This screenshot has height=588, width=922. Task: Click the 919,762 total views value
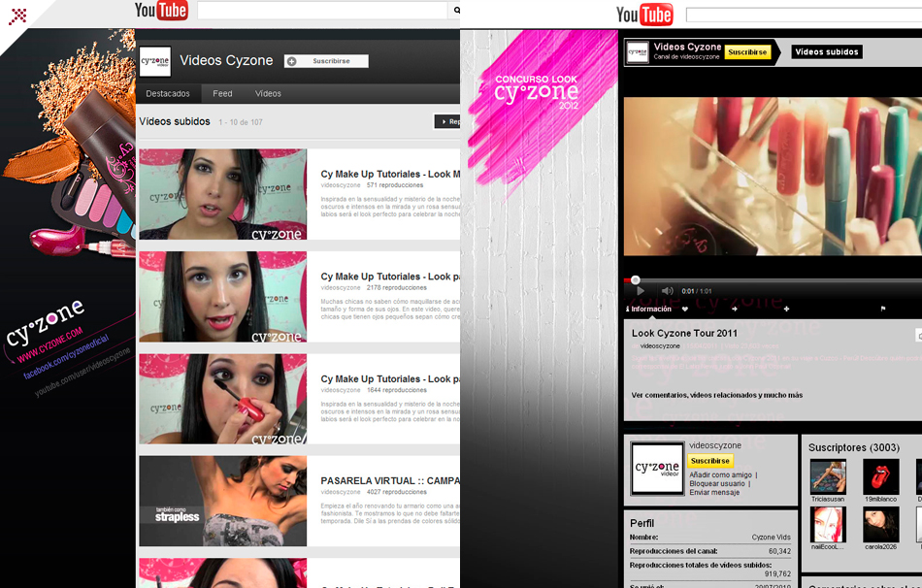[777, 573]
